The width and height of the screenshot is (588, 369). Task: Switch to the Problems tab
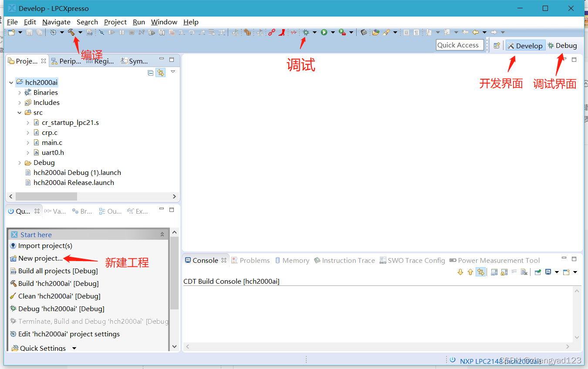tap(254, 260)
